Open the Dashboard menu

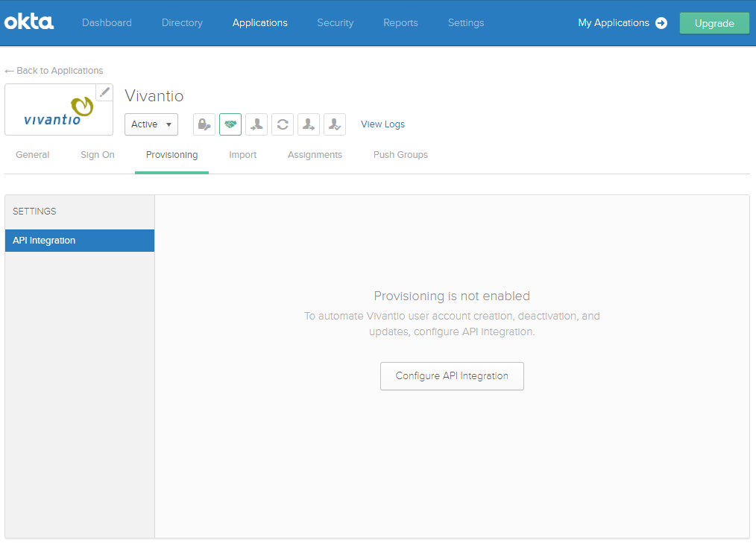pyautogui.click(x=107, y=22)
